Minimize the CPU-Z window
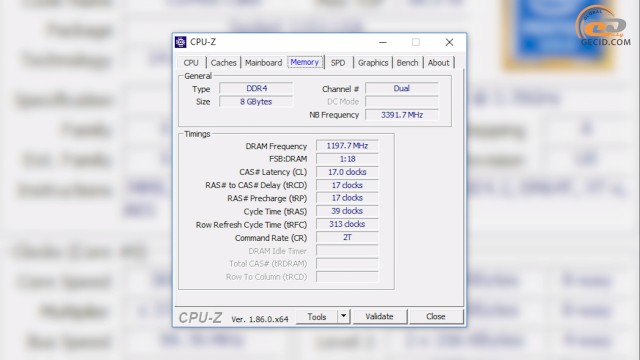640x360 pixels. (383, 42)
